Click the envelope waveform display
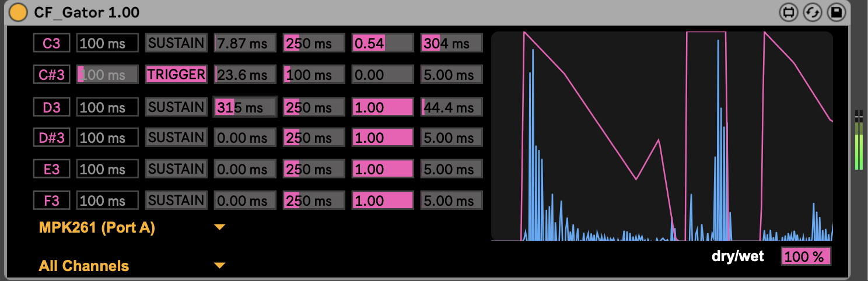Image resolution: width=868 pixels, height=281 pixels. [661, 136]
